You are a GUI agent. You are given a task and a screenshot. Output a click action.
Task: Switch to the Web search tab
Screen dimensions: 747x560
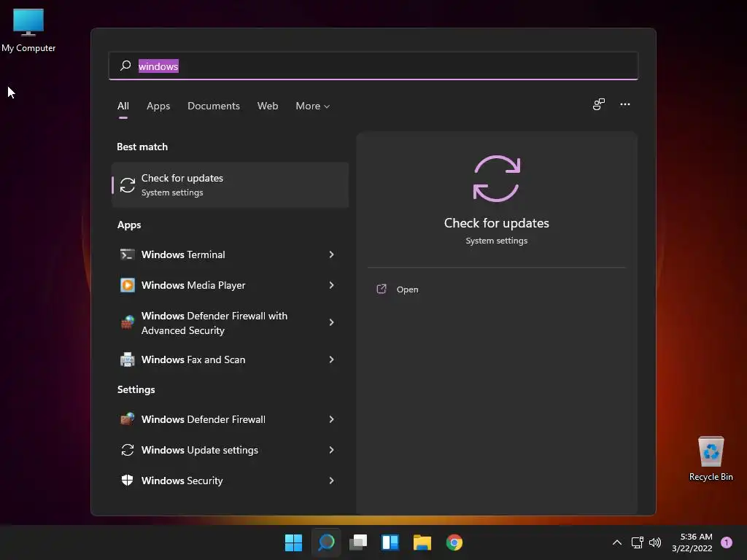[x=268, y=106]
